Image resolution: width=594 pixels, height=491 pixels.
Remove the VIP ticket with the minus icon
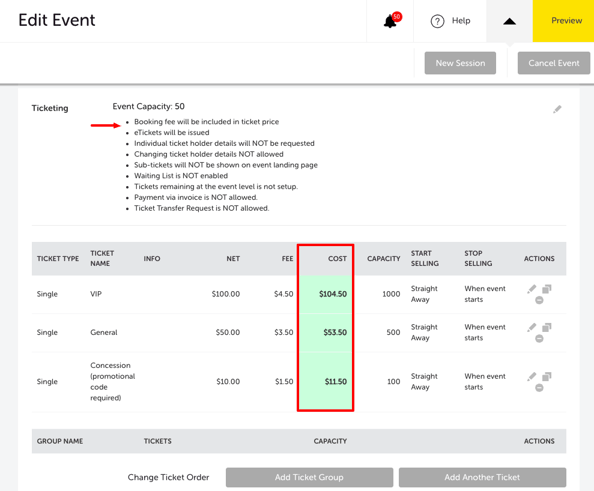539,300
